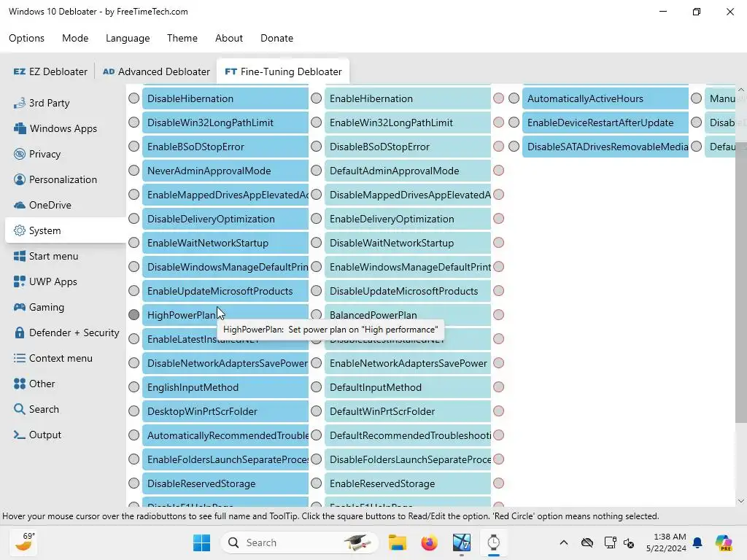This screenshot has width=747, height=560.
Task: Select the Personalization category icon
Action: point(20,179)
